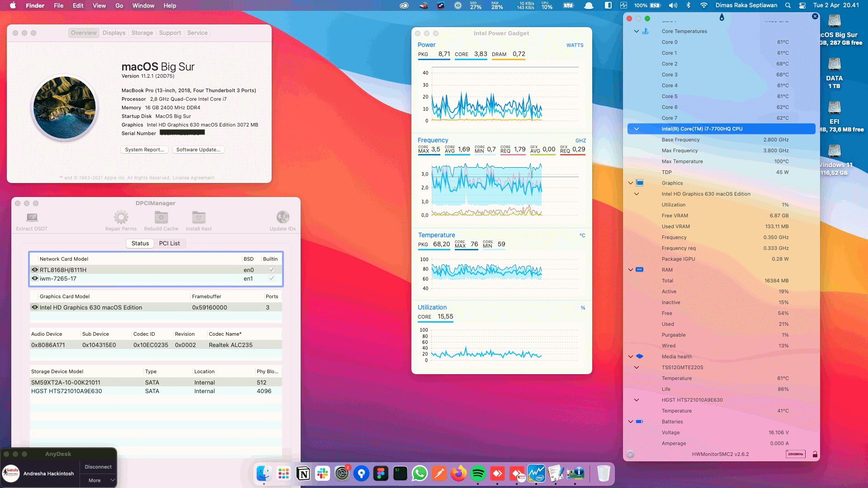The width and height of the screenshot is (868, 488).
Task: Switch to Storage tab in About This Mac
Action: pyautogui.click(x=142, y=33)
